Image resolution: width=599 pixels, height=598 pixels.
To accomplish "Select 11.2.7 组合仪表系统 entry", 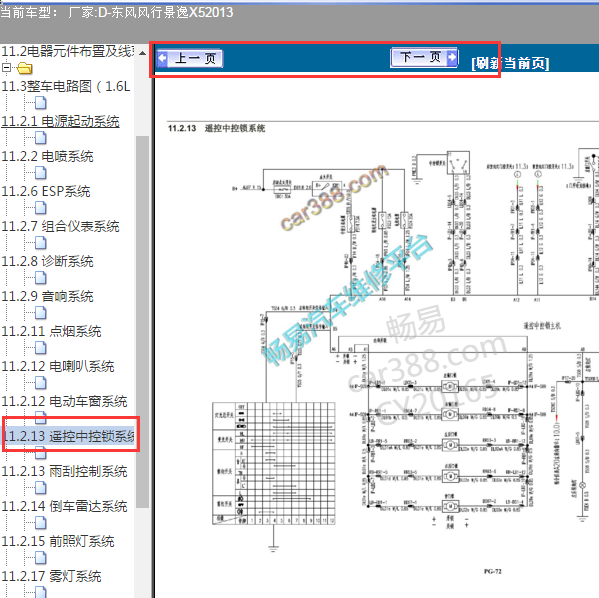I will point(60,226).
